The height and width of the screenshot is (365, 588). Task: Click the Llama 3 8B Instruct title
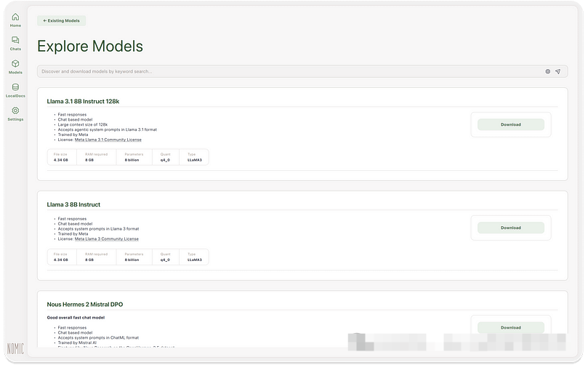pos(73,204)
